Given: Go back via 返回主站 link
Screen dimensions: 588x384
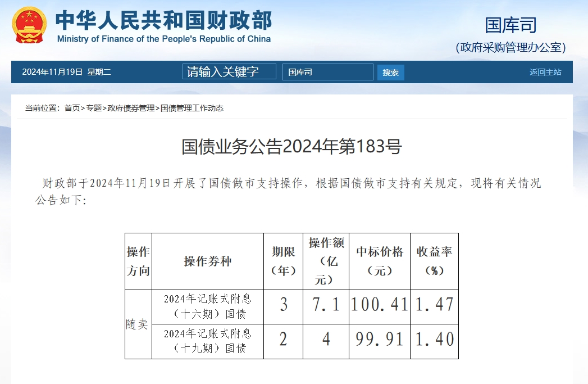Looking at the screenshot, I should (545, 72).
